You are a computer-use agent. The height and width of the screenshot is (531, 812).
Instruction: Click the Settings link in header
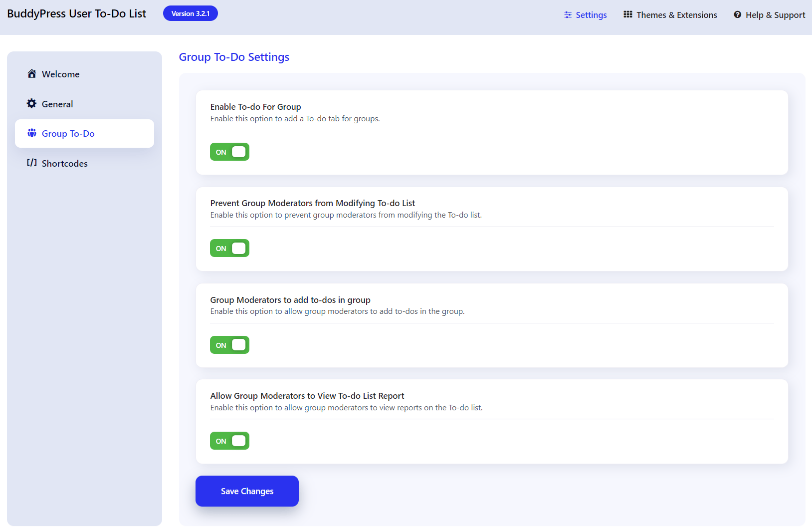(591, 15)
